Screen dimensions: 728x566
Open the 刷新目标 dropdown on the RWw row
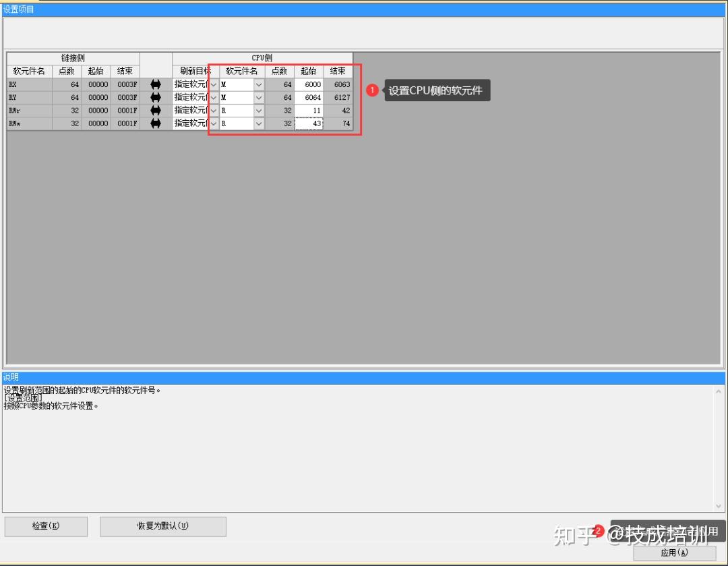214,123
